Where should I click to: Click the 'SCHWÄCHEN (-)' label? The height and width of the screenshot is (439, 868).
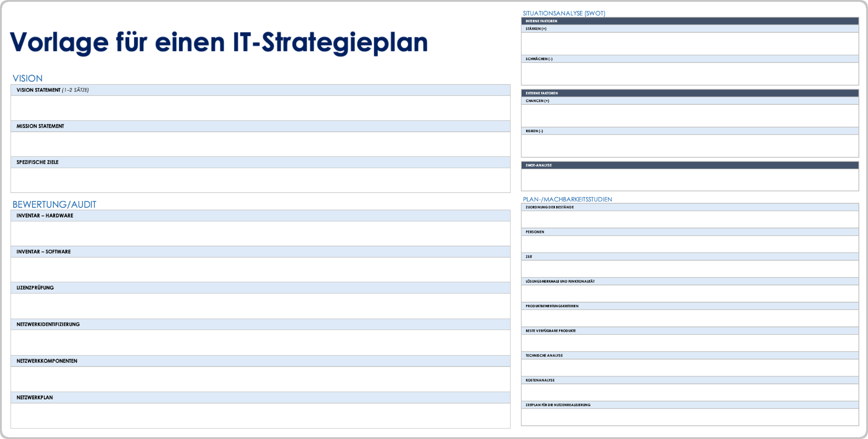click(x=539, y=59)
